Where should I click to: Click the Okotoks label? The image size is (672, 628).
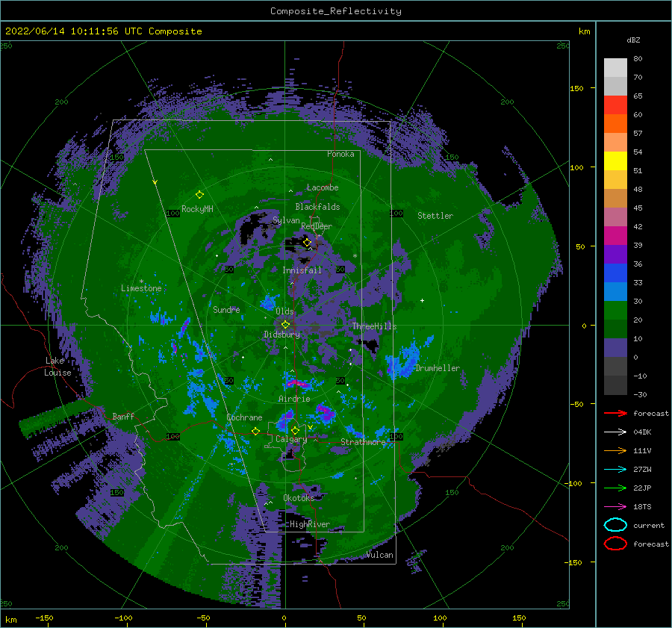coord(299,497)
